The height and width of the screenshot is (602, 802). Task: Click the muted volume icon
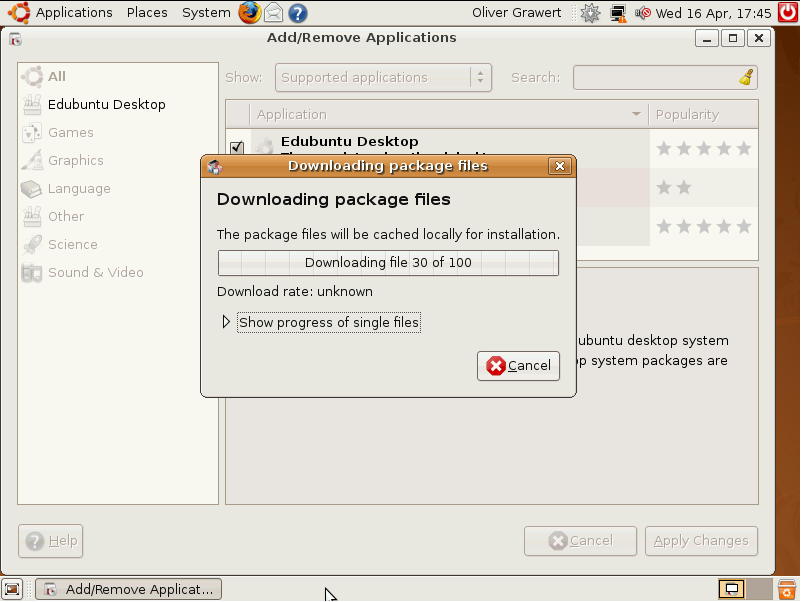tap(642, 12)
